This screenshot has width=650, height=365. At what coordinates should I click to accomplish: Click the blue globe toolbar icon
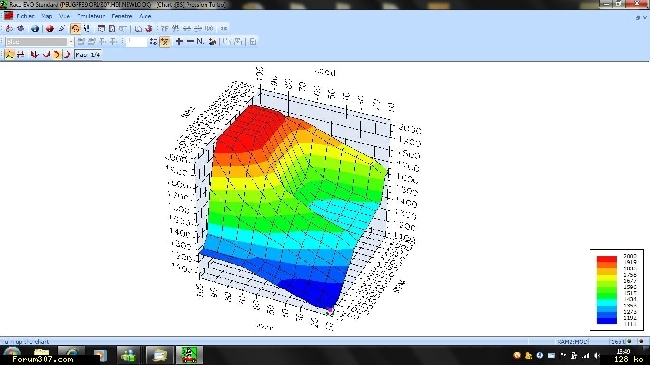click(x=35, y=29)
